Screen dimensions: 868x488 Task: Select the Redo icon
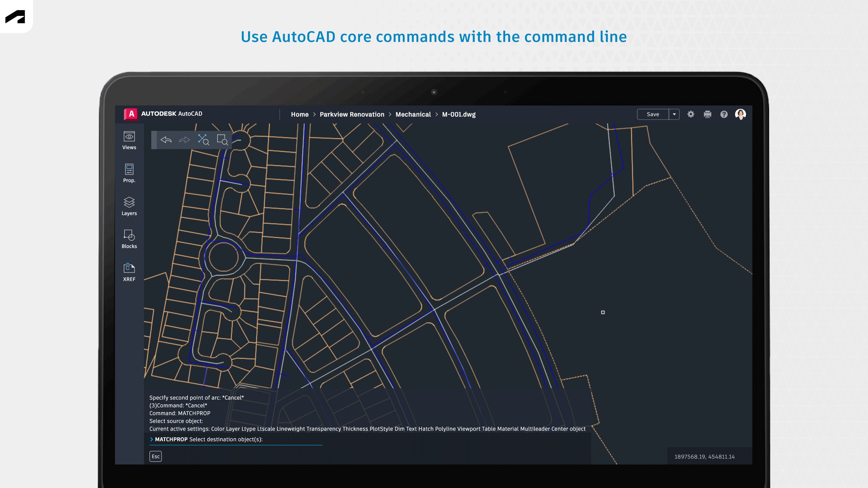185,139
